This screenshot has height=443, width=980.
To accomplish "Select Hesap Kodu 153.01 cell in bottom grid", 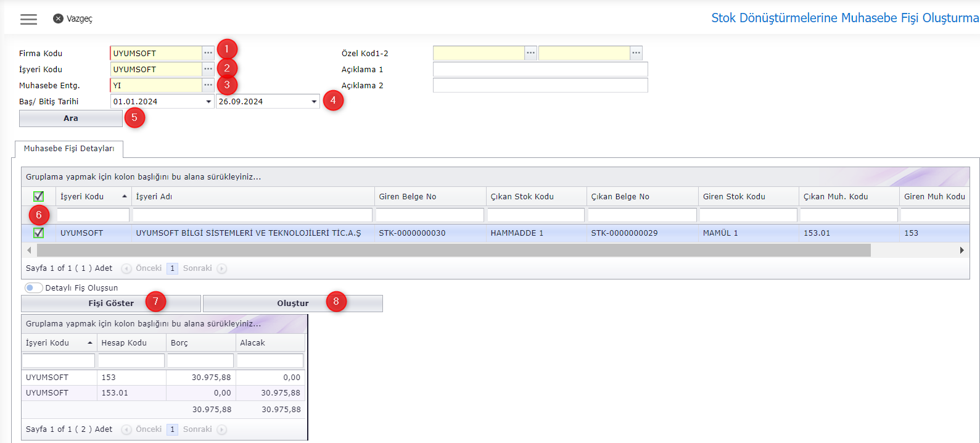I will [131, 393].
